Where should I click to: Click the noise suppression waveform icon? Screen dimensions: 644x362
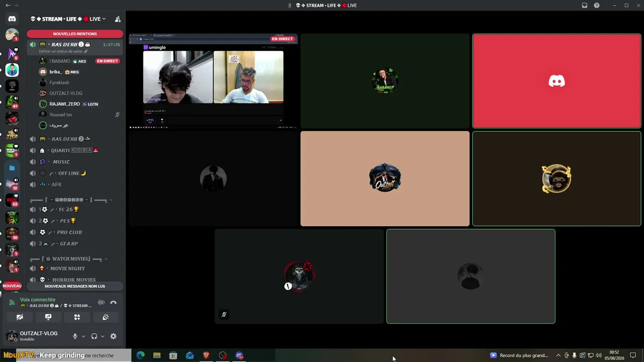click(x=101, y=302)
